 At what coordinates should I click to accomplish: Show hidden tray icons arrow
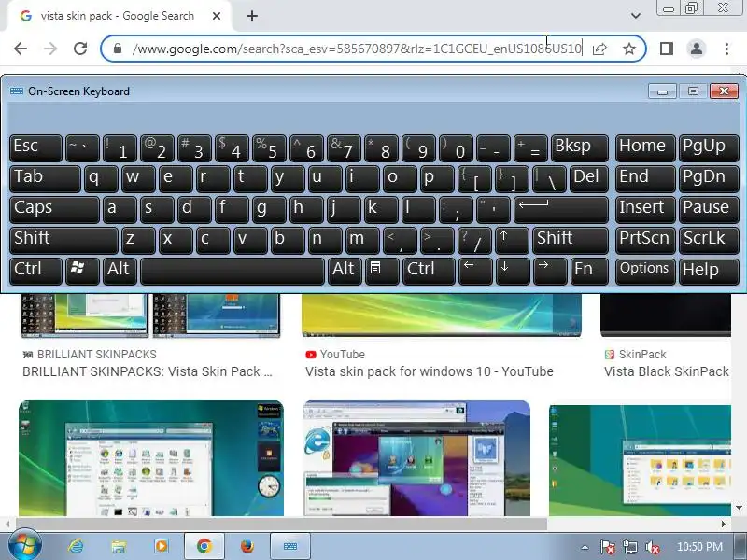click(x=585, y=547)
